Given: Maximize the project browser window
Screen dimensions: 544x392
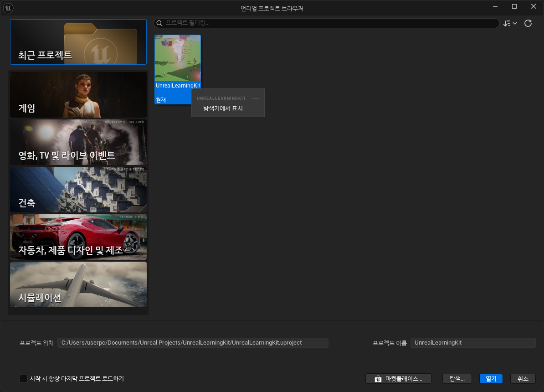Looking at the screenshot, I should [514, 6].
